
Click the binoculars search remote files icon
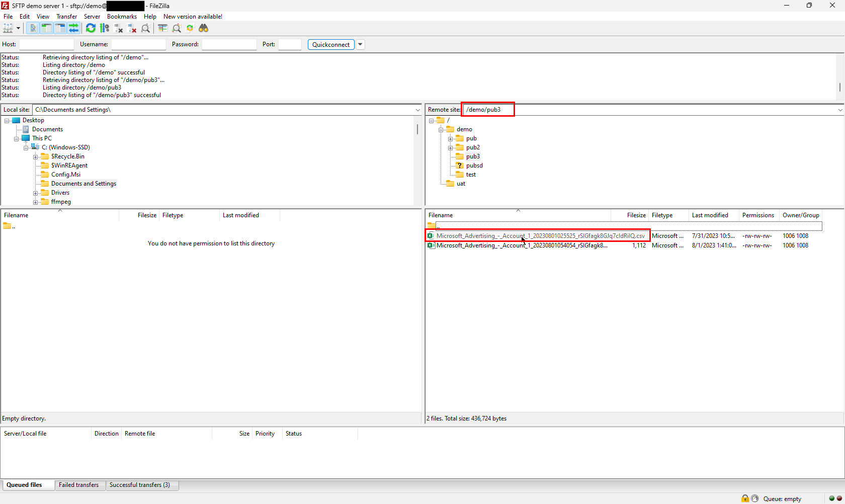tap(204, 28)
